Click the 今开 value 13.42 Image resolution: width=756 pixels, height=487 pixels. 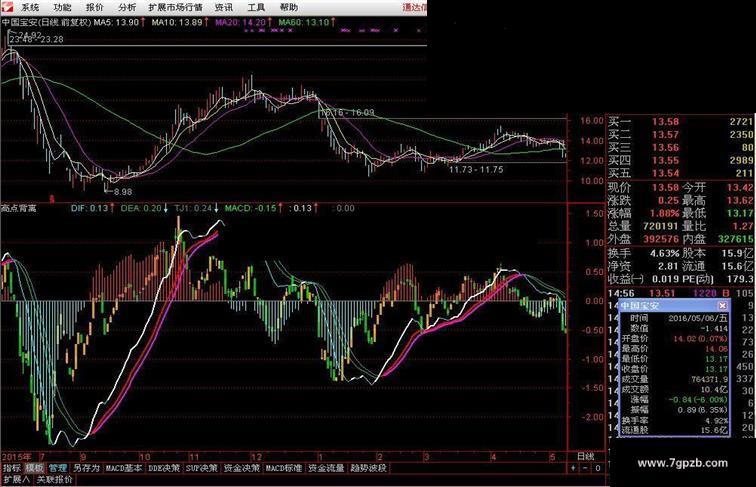tap(740, 188)
